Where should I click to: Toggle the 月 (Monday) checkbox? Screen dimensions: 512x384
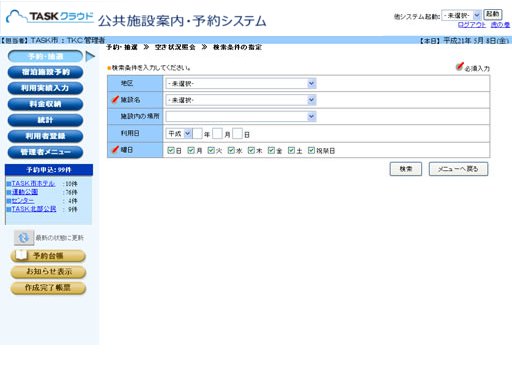(x=191, y=150)
